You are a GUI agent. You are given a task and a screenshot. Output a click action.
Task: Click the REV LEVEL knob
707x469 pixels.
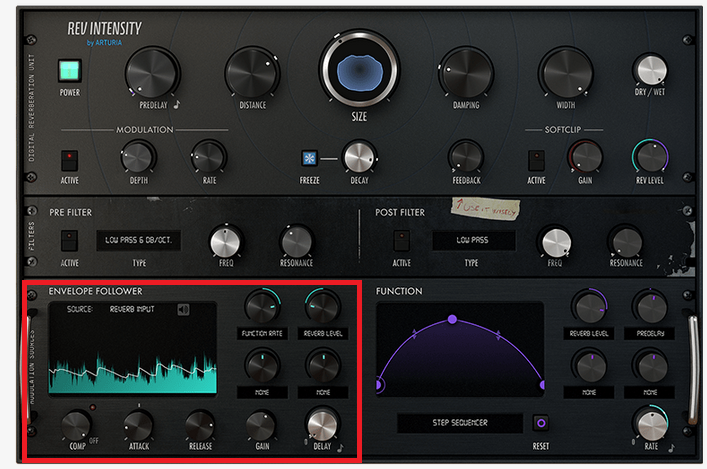pyautogui.click(x=650, y=156)
